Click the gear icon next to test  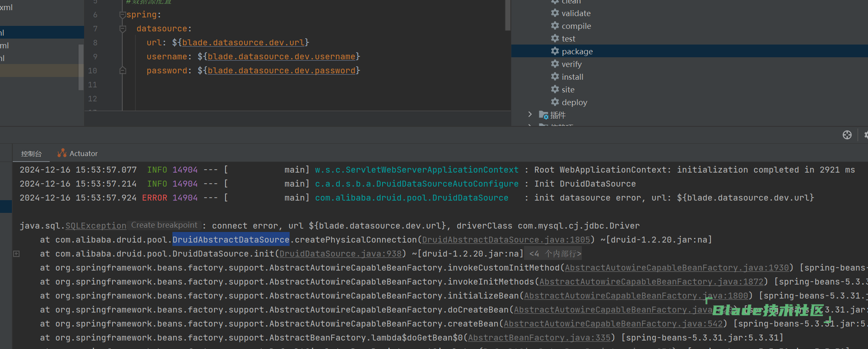click(555, 38)
